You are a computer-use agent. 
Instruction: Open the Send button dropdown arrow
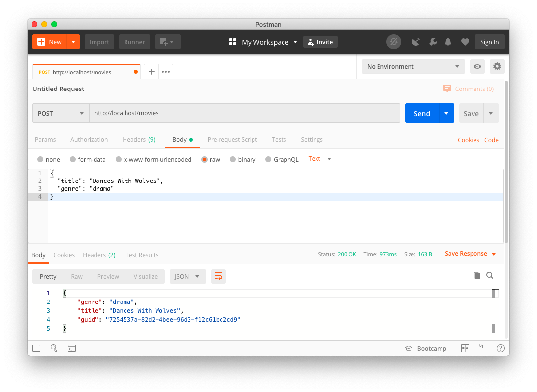coord(446,113)
